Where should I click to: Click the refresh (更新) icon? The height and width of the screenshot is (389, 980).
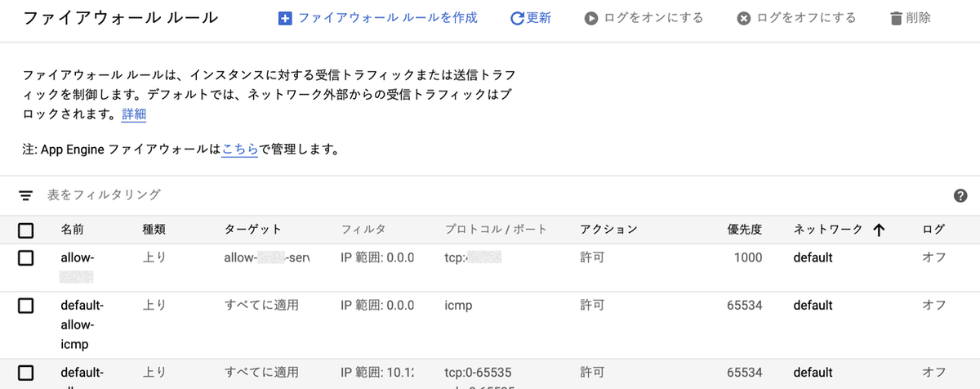pyautogui.click(x=516, y=18)
